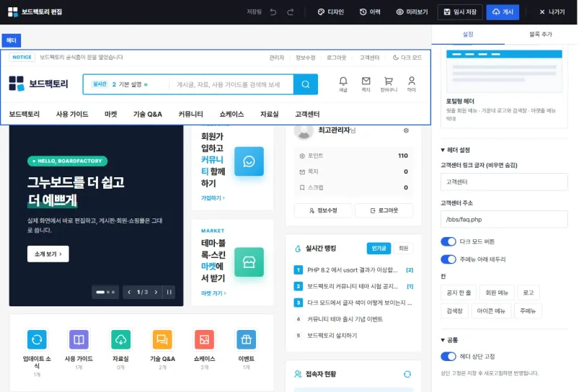Click the redo arrow icon

tap(290, 12)
